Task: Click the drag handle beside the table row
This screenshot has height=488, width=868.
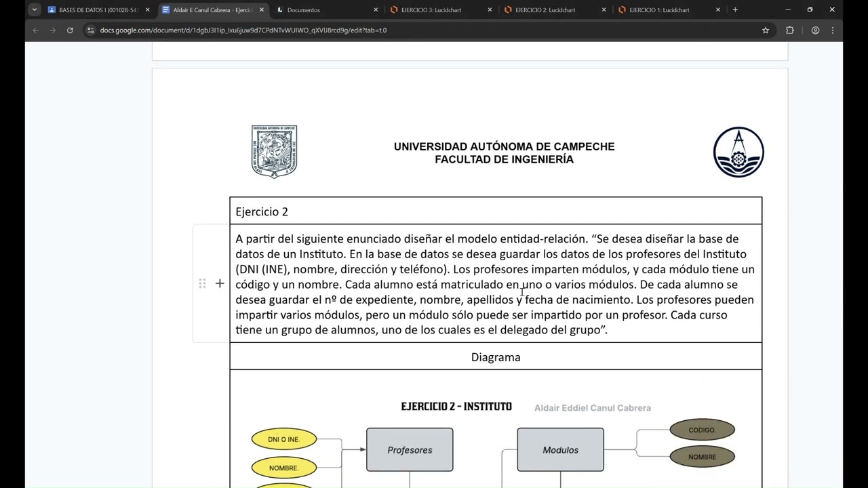Action: pyautogui.click(x=202, y=283)
